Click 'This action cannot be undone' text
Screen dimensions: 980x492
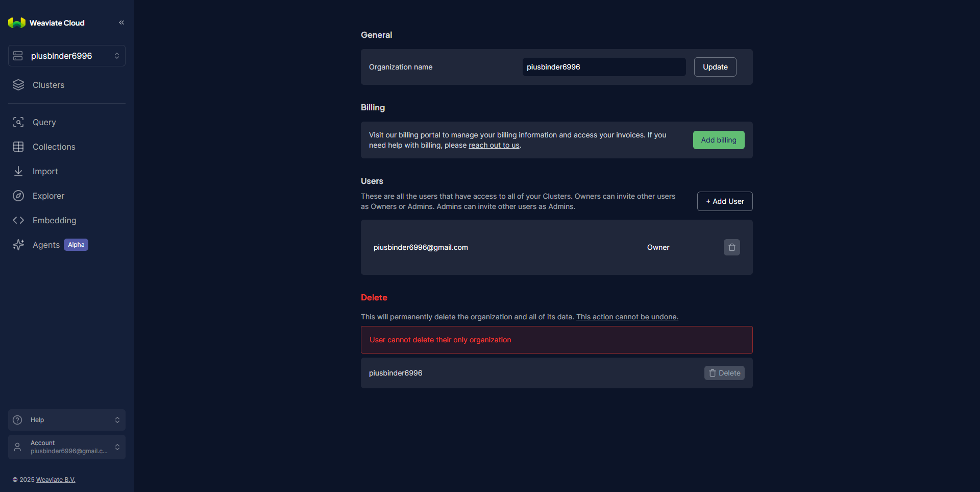(x=627, y=317)
